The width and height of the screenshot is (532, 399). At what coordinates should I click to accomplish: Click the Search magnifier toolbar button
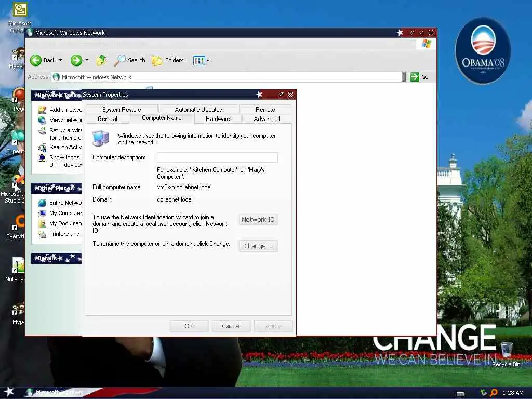pos(129,60)
